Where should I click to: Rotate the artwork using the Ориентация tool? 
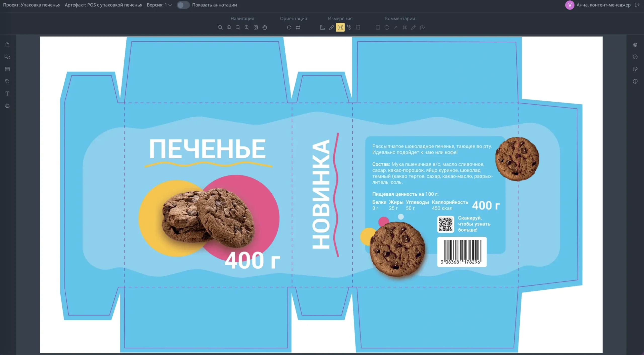(x=289, y=27)
